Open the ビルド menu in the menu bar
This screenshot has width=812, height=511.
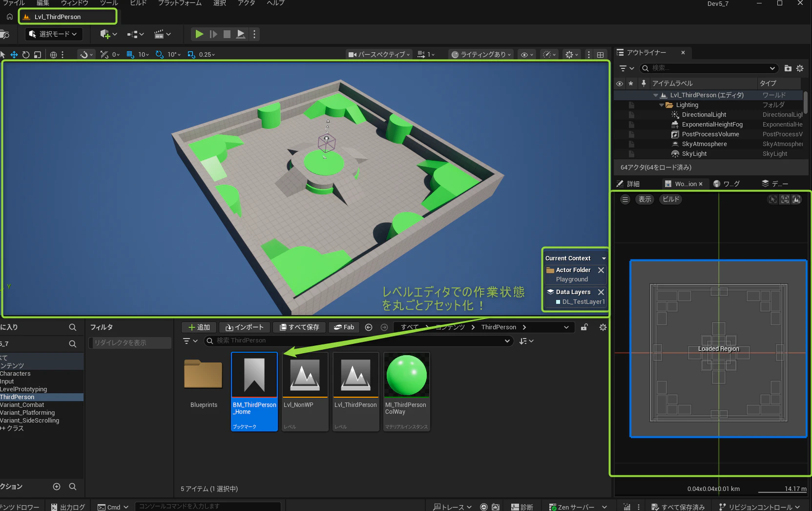pyautogui.click(x=138, y=3)
